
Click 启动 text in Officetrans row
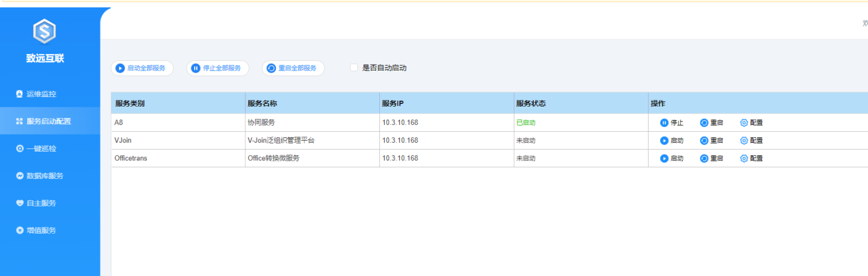[677, 158]
